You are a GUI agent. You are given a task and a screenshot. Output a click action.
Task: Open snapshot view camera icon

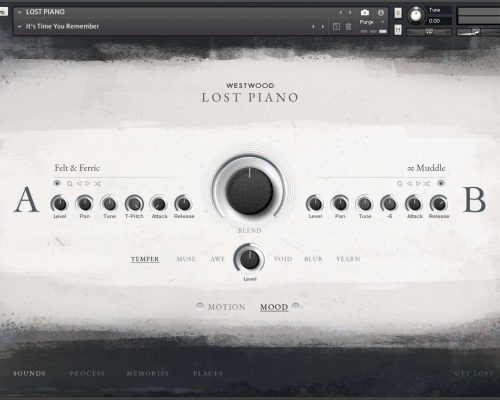coord(365,12)
